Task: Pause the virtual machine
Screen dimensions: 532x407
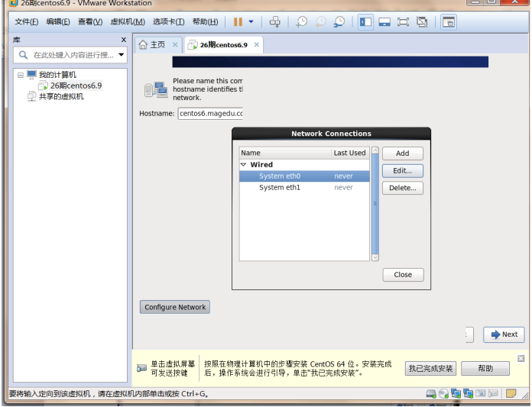Action: pos(238,22)
